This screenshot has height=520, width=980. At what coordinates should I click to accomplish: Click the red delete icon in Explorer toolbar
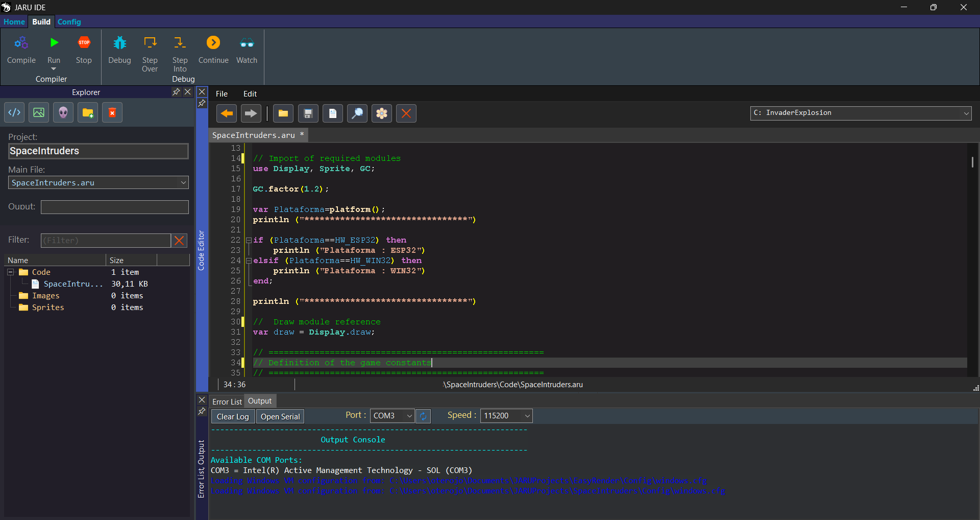click(112, 112)
